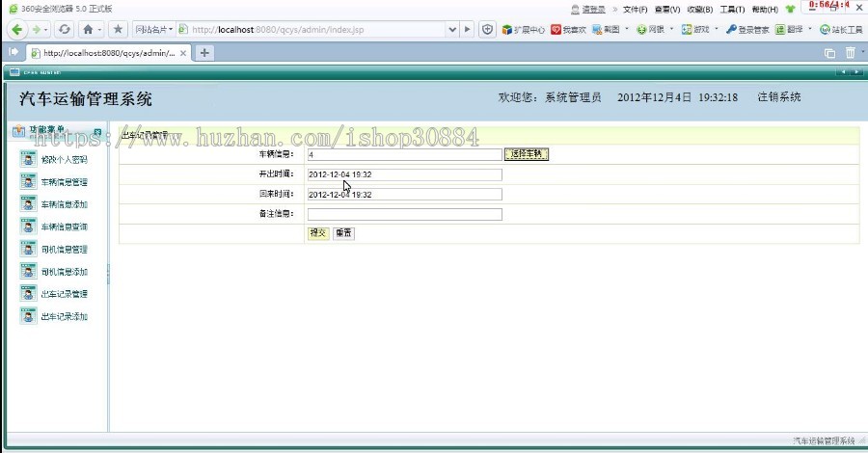Click the sidebar splitter collapse handle
Viewport: 868px width, 453px height.
coord(108,274)
